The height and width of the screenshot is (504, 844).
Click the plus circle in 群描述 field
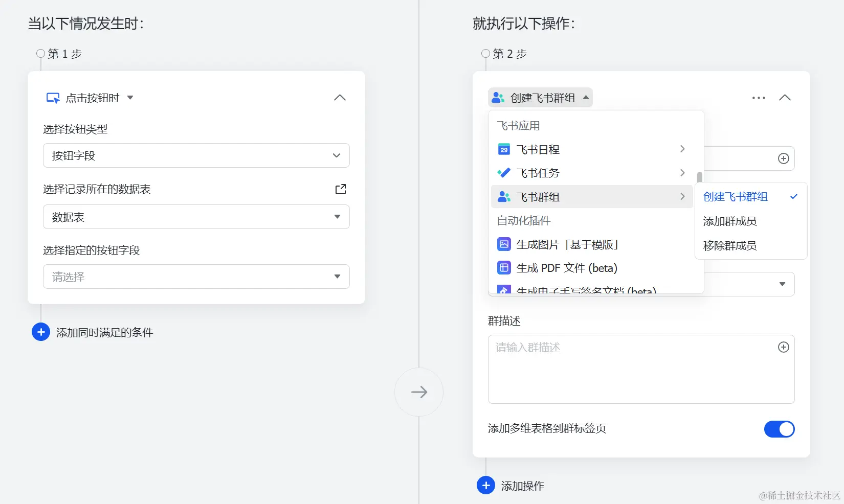point(784,347)
